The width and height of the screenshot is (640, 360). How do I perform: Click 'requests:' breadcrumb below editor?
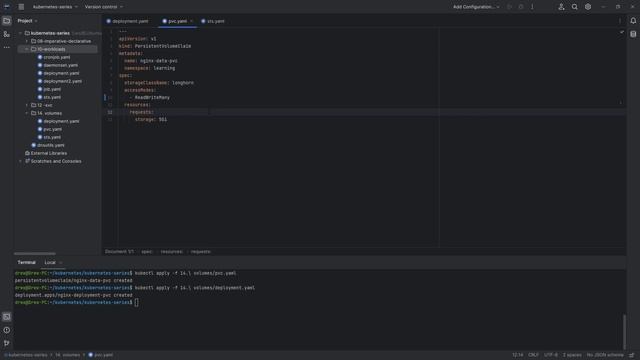point(200,252)
